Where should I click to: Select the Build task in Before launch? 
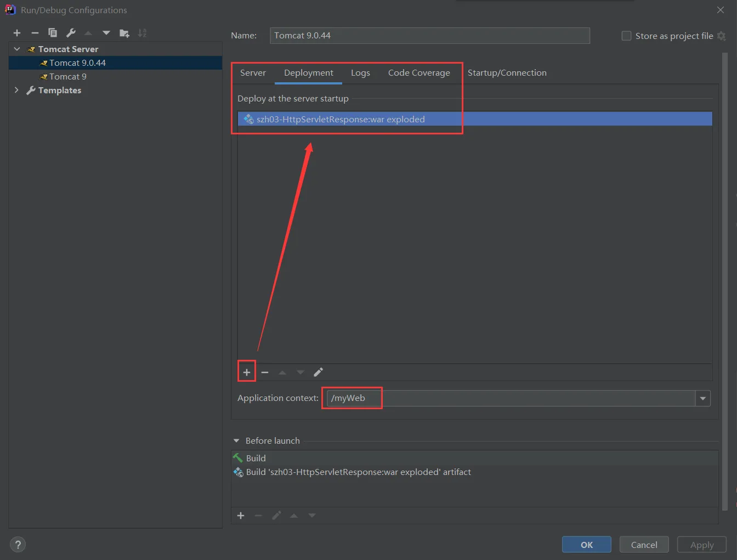[x=475, y=458]
